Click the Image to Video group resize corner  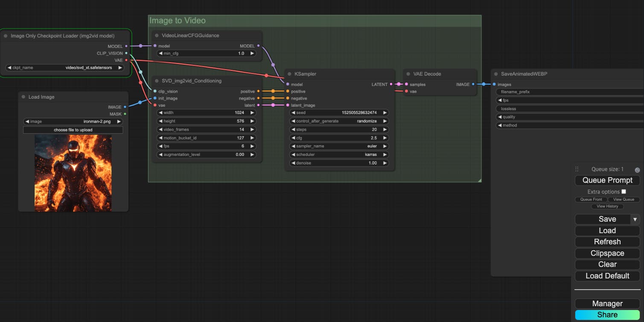click(479, 180)
